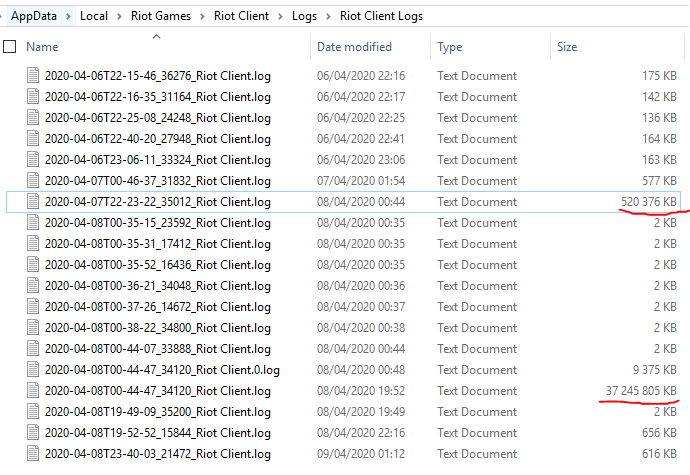Select file 2020-04-07T00-46-37_31832_Riot Client.log
690x475 pixels.
click(x=158, y=181)
